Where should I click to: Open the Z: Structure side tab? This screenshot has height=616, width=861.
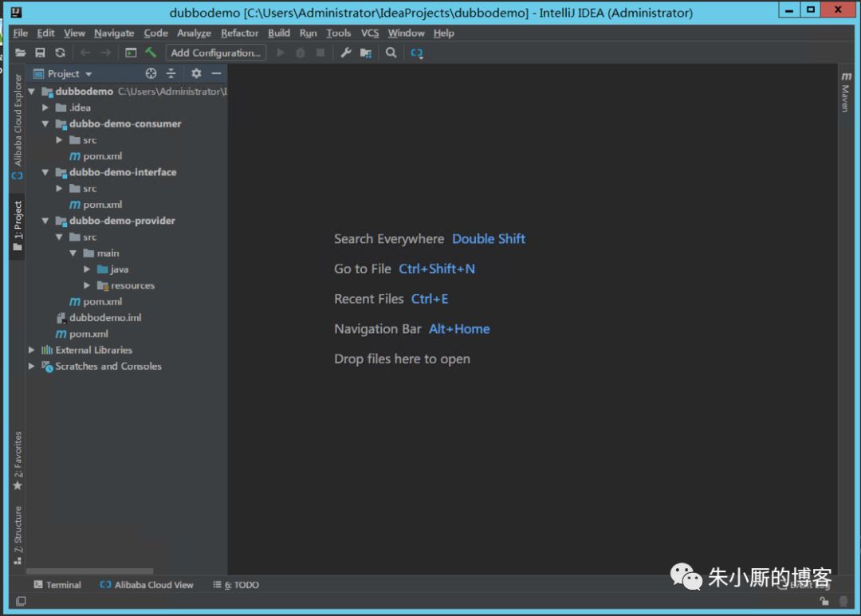[x=18, y=535]
